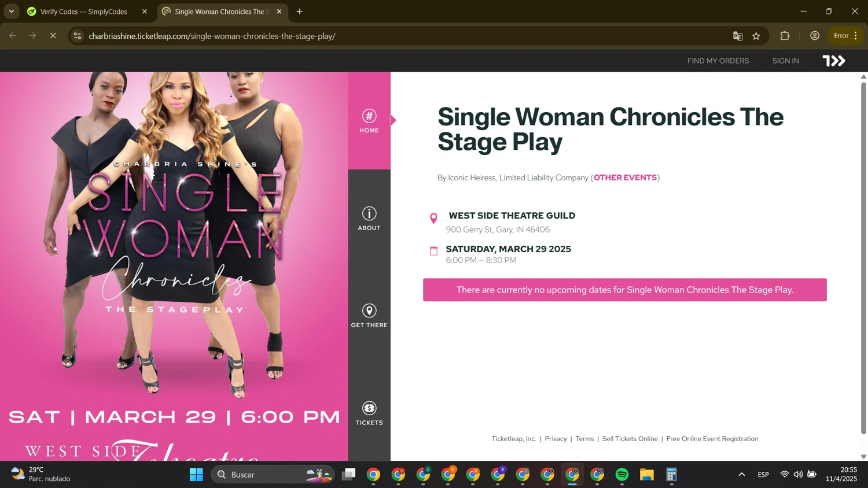The height and width of the screenshot is (488, 868).
Task: Click the address bar URL
Action: 212,36
